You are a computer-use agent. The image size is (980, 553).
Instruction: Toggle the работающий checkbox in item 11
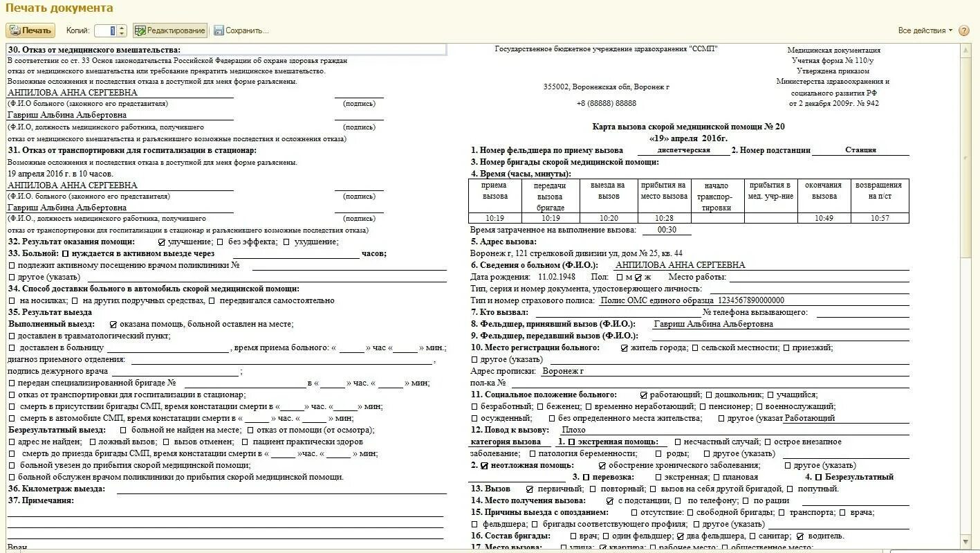[644, 395]
